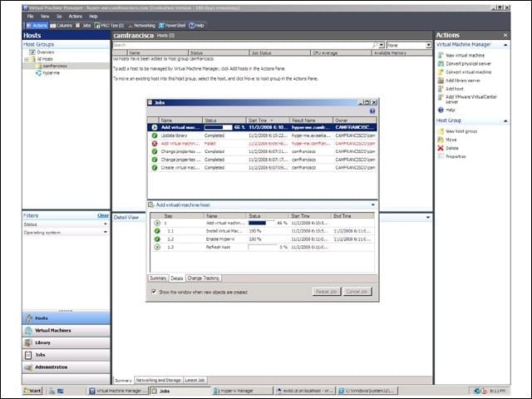Open the search options dropdown arrow

coord(382,45)
